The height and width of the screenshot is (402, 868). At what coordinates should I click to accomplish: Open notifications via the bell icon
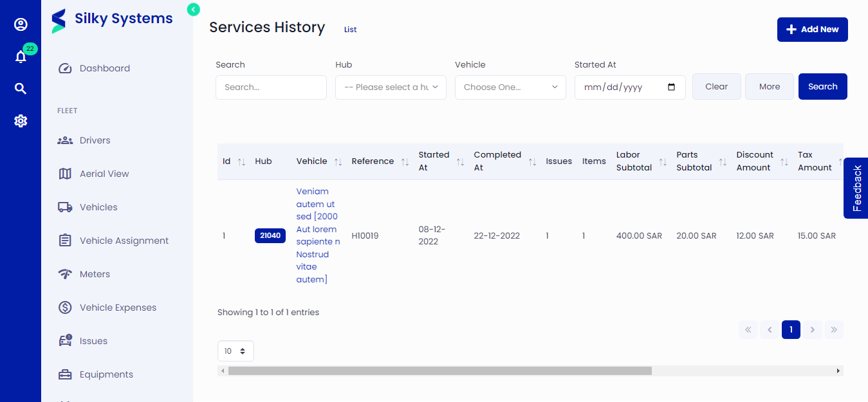pyautogui.click(x=21, y=56)
